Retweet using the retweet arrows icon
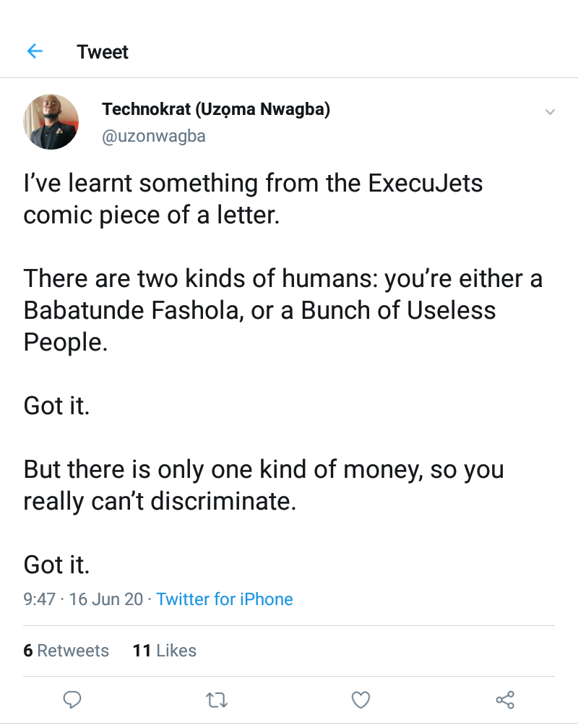The image size is (578, 728). (216, 699)
